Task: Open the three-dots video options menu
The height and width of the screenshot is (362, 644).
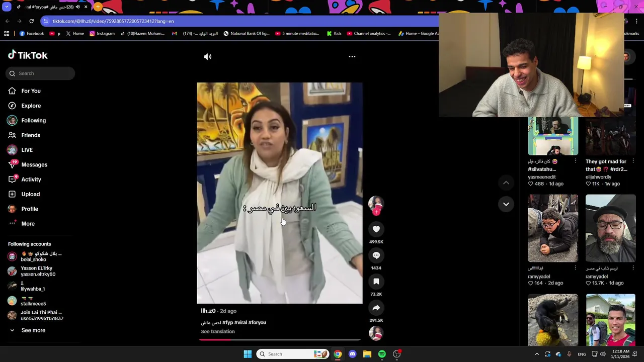Action: pyautogui.click(x=352, y=57)
